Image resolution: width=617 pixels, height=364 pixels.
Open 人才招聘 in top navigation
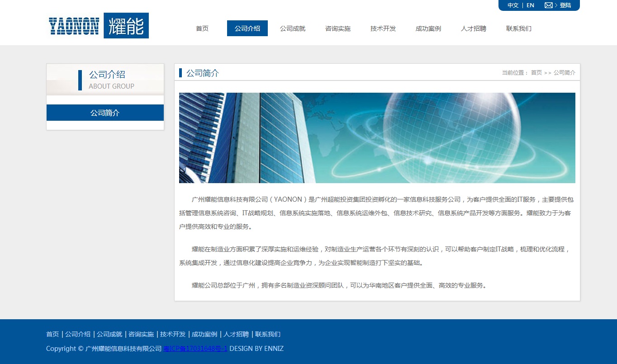(474, 28)
